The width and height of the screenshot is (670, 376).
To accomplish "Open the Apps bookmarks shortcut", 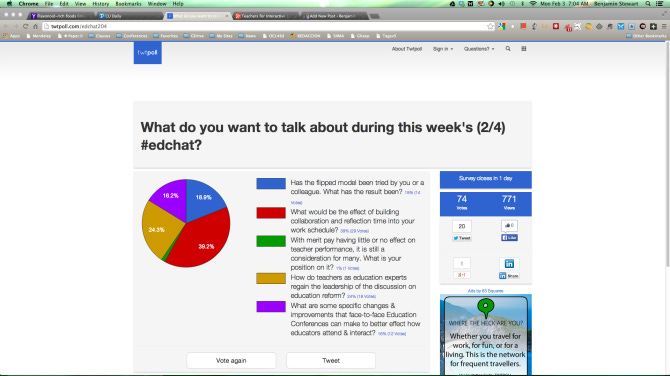I will (12, 36).
